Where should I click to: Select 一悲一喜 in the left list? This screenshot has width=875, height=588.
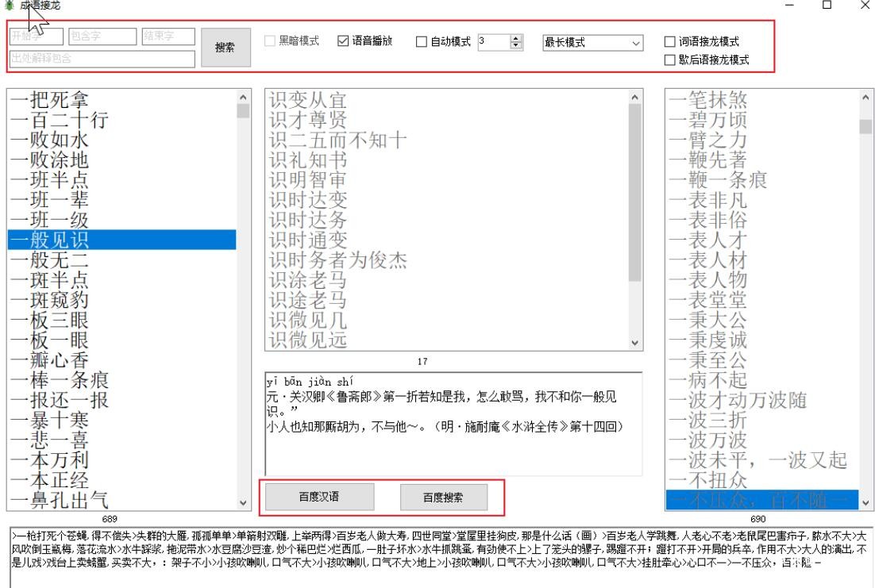click(x=121, y=440)
